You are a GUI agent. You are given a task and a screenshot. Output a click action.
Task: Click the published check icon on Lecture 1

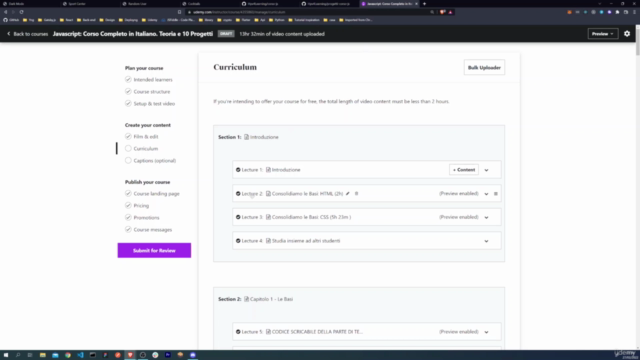[238, 170]
